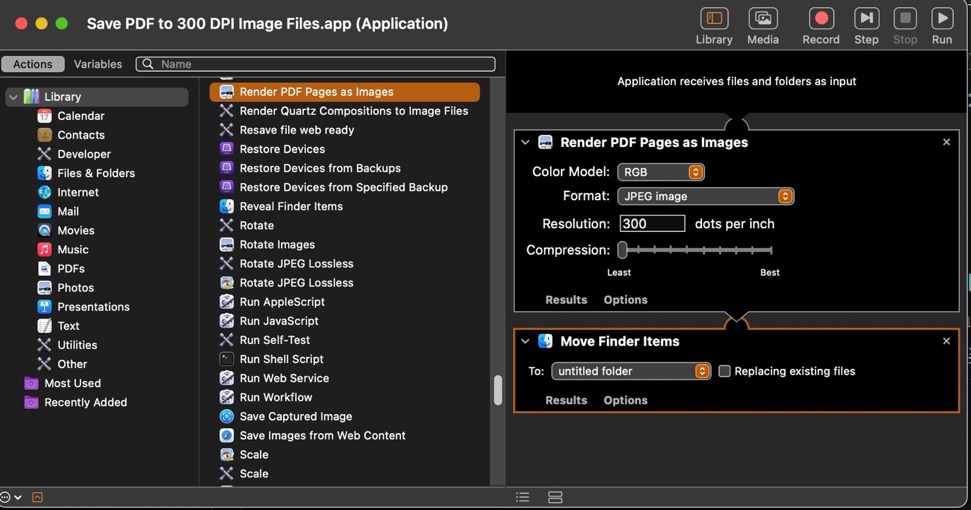
Task: Choose destination in untitled folder dropdown
Action: click(631, 371)
